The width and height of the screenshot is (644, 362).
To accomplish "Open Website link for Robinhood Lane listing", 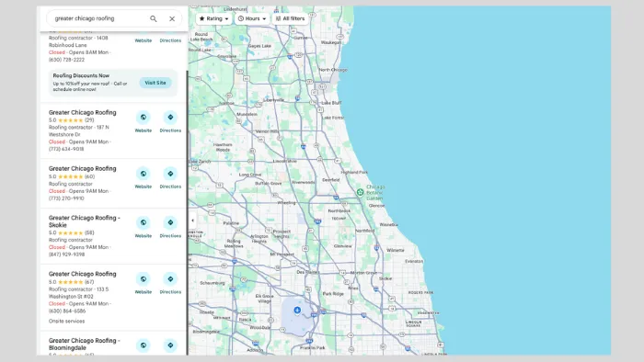I will (x=144, y=40).
